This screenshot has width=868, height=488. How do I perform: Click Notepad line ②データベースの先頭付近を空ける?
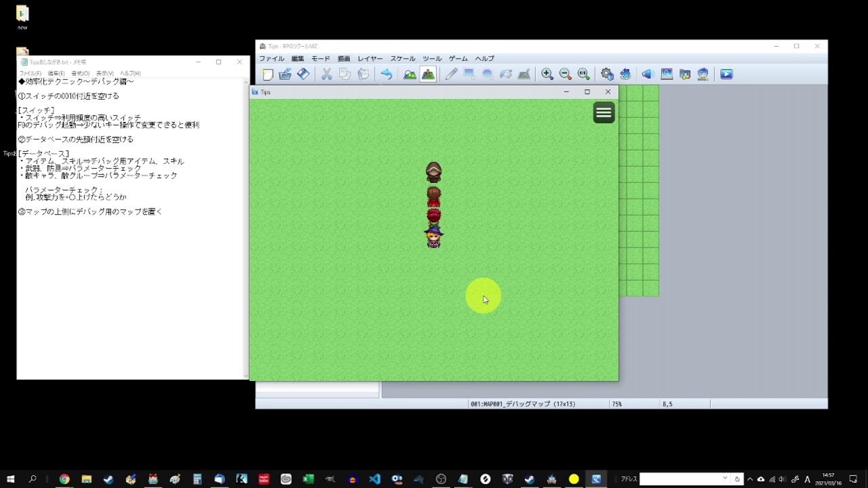coord(76,140)
